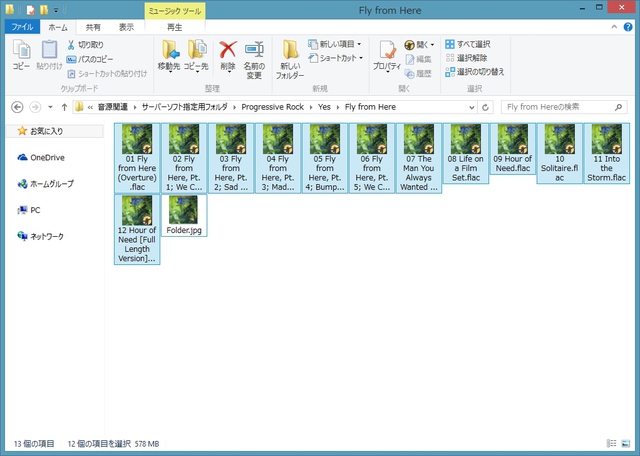Switch to details view in status bar
Screen dimensions: 640x456
tap(611, 443)
